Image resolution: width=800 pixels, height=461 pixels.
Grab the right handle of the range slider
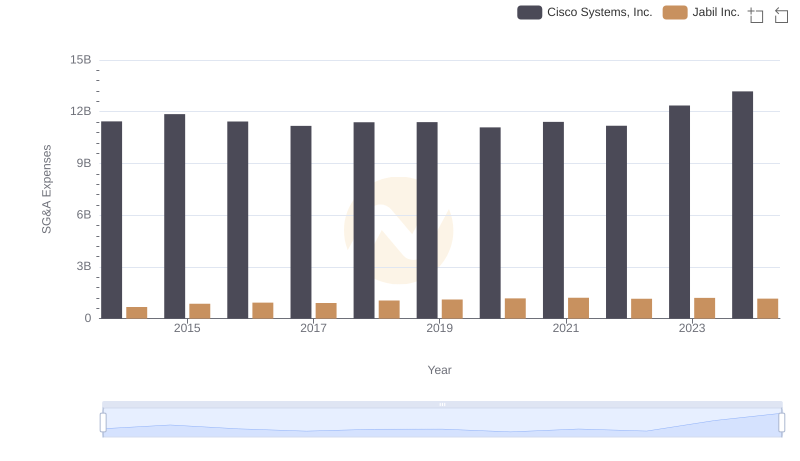point(782,422)
